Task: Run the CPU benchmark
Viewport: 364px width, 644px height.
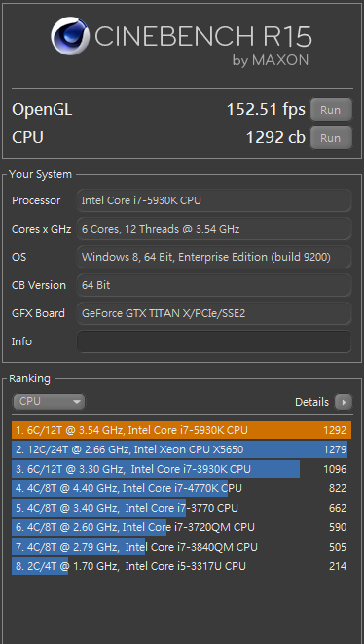Action: pos(331,137)
